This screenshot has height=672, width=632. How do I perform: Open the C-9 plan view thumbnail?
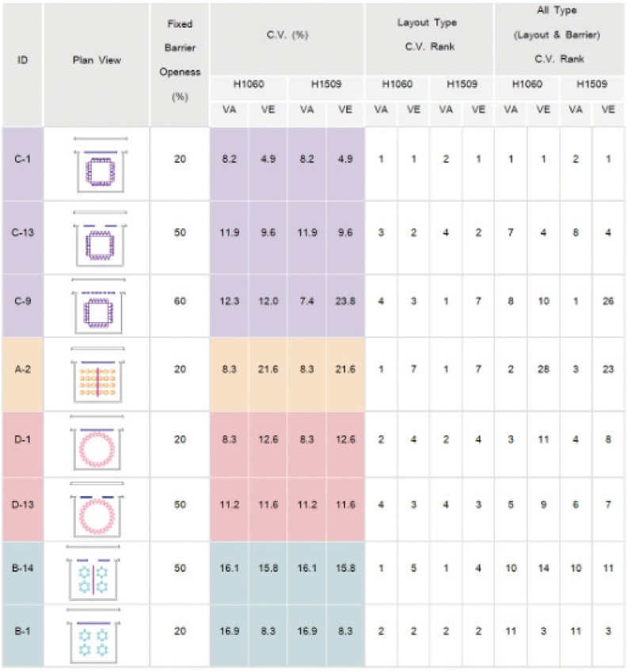99,306
